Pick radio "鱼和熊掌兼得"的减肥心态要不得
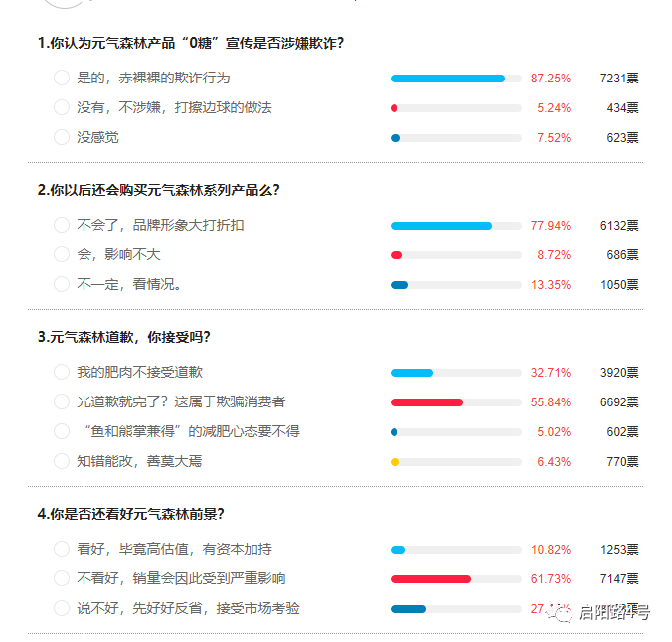Viewport: 672px width, 642px height. pos(62,431)
